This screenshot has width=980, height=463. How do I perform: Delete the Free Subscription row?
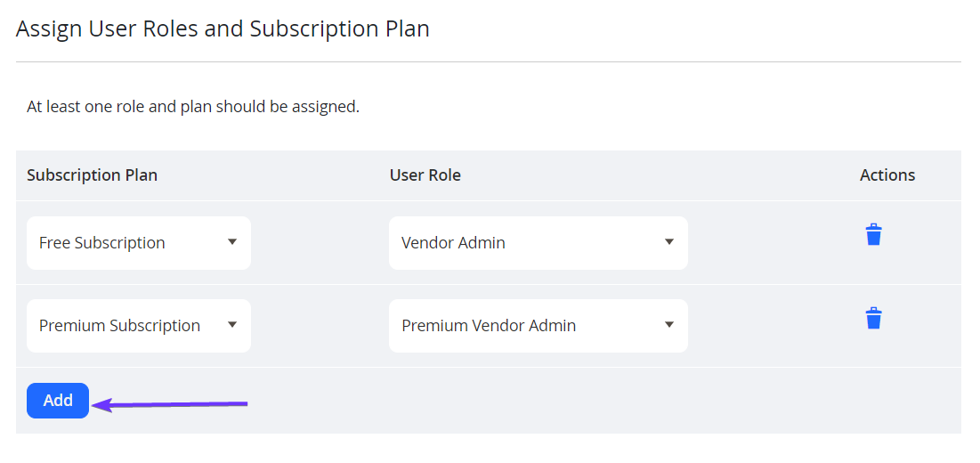coord(873,235)
